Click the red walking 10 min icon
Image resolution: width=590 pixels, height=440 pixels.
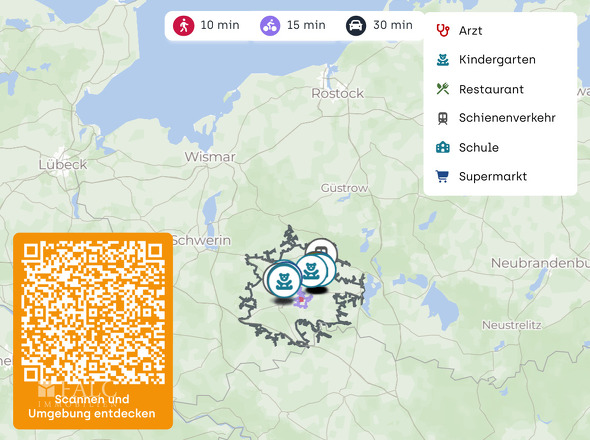tap(184, 26)
